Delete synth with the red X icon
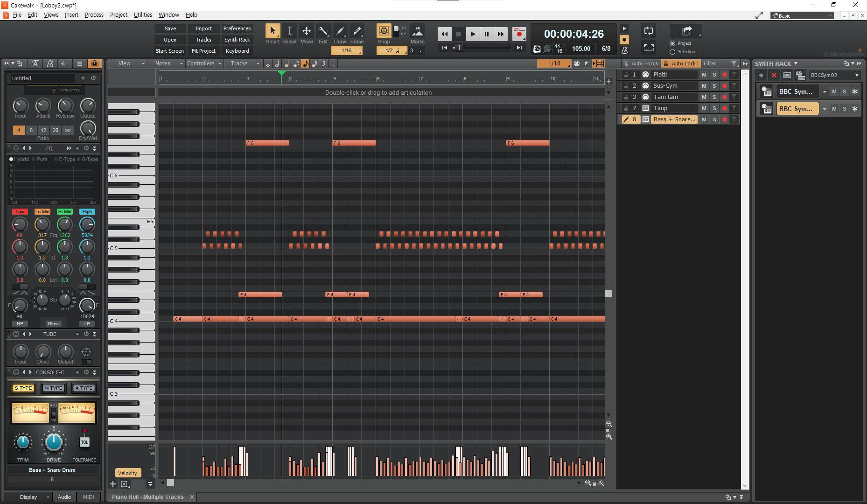Image resolution: width=867 pixels, height=504 pixels. (774, 75)
